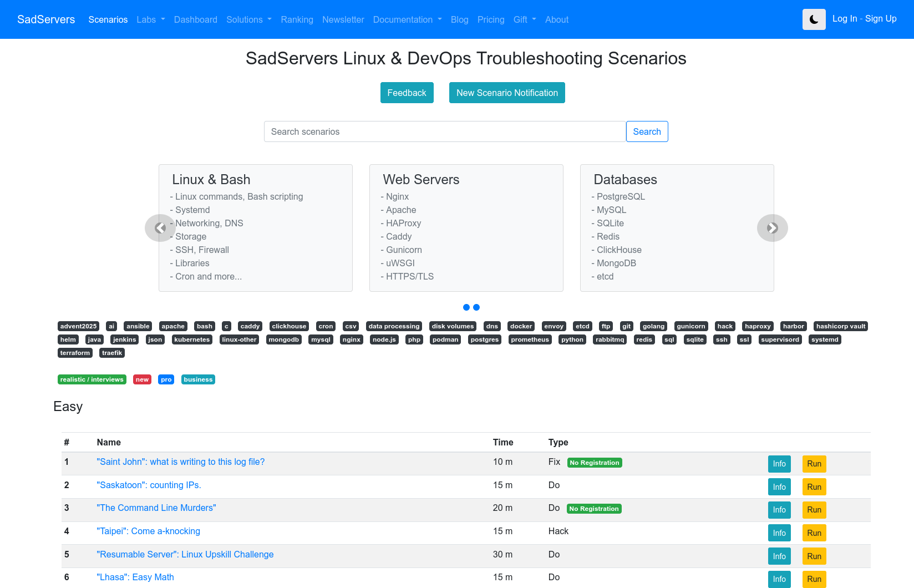
Task: Filter by the traefik tag
Action: coord(112,353)
